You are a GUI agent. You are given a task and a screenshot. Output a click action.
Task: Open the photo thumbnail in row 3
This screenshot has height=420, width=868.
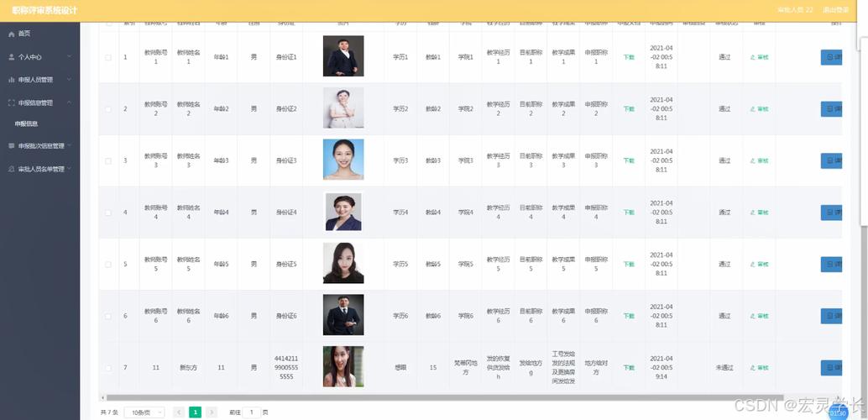click(343, 160)
